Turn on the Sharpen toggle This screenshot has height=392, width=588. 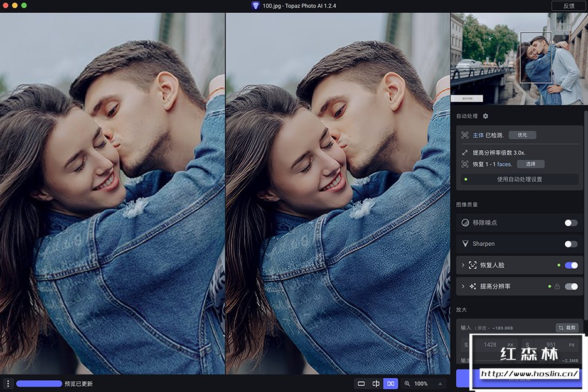click(570, 244)
